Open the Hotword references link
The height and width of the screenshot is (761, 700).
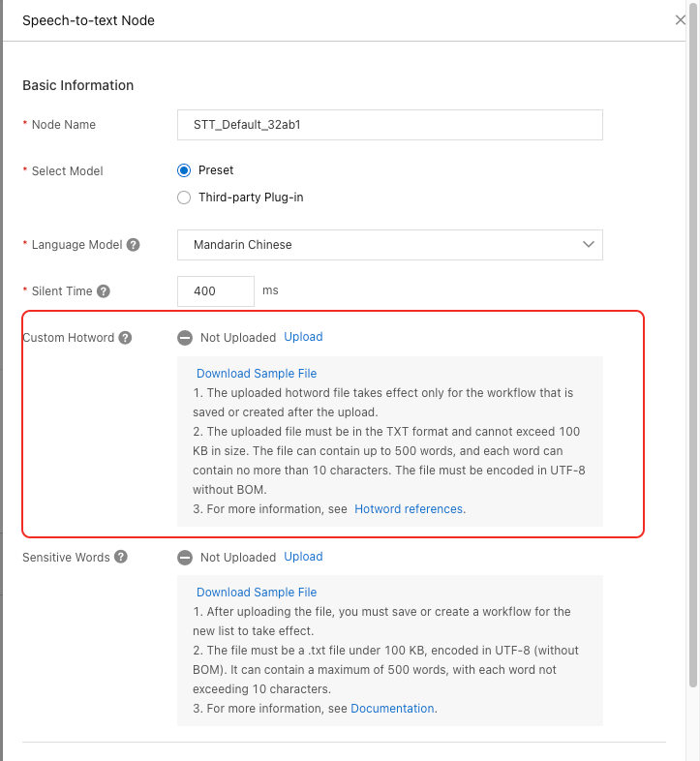[x=410, y=509]
